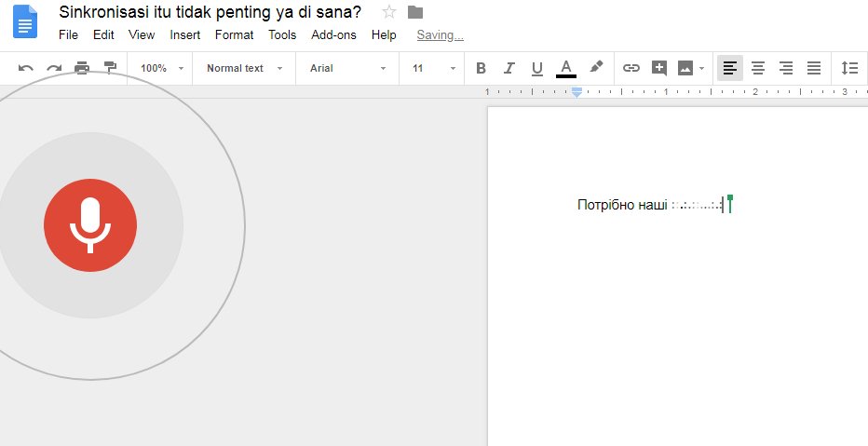
Task: Click the document title to rename
Action: click(210, 11)
